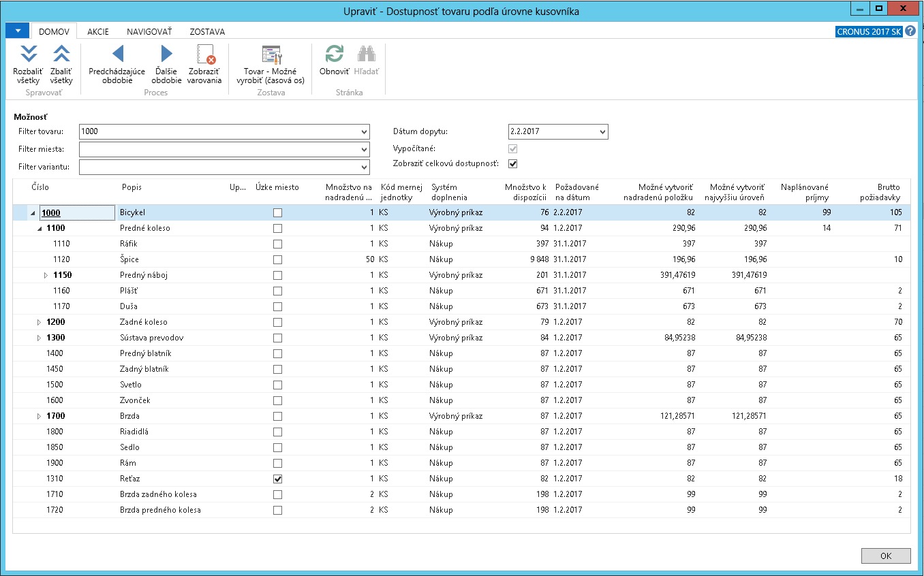Click the Hľadať binoculars icon
The width and height of the screenshot is (924, 576).
(367, 54)
